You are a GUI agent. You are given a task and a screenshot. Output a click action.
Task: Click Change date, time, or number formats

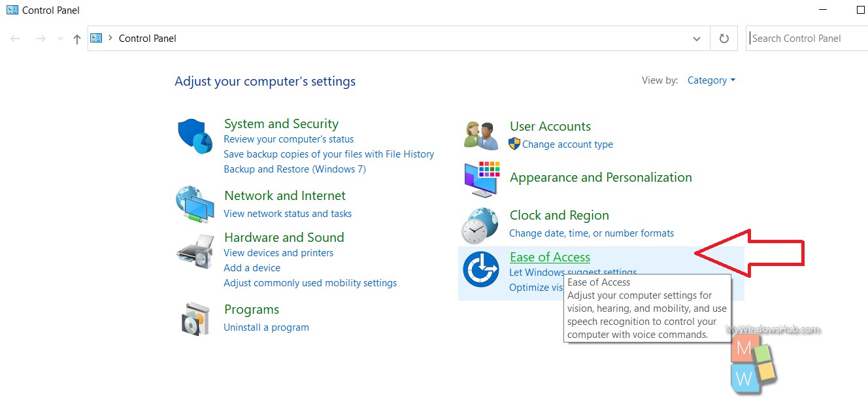coord(592,233)
